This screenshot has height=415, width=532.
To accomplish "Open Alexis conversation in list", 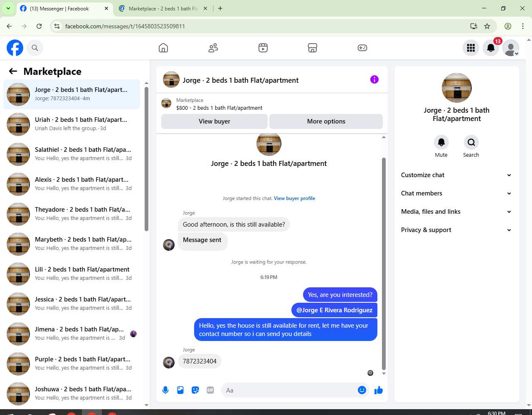I will pos(71,184).
